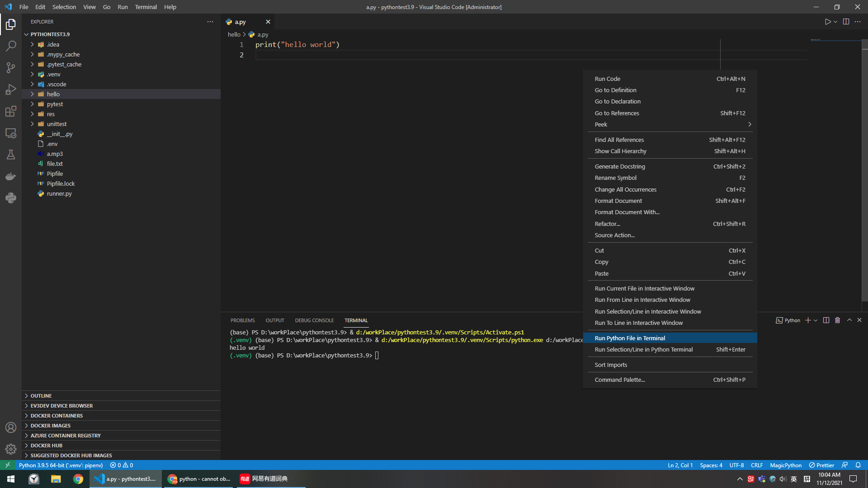This screenshot has width=868, height=488.
Task: Open the Accounts icon
Action: pos(11,427)
